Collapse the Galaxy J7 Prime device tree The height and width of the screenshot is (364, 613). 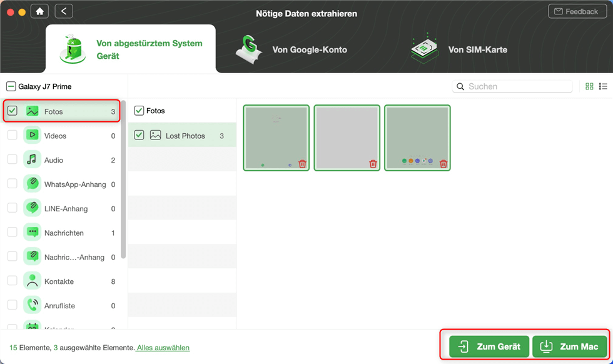(11, 86)
